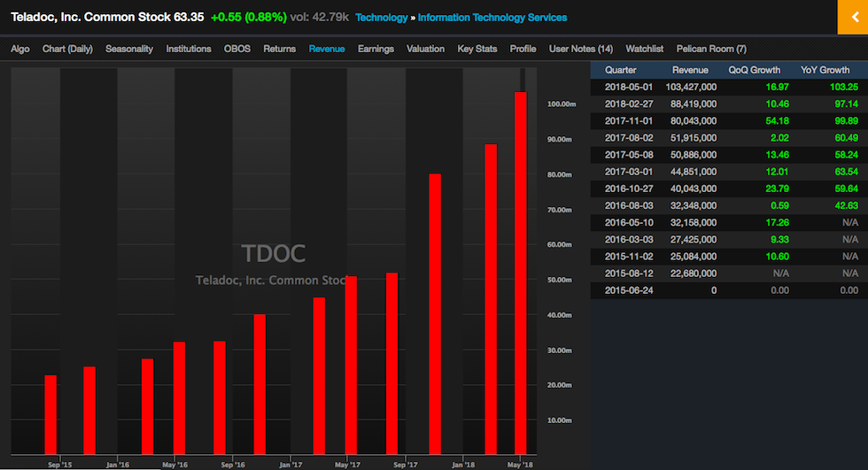
Task: Click revenue value 80,043,000
Action: (693, 120)
